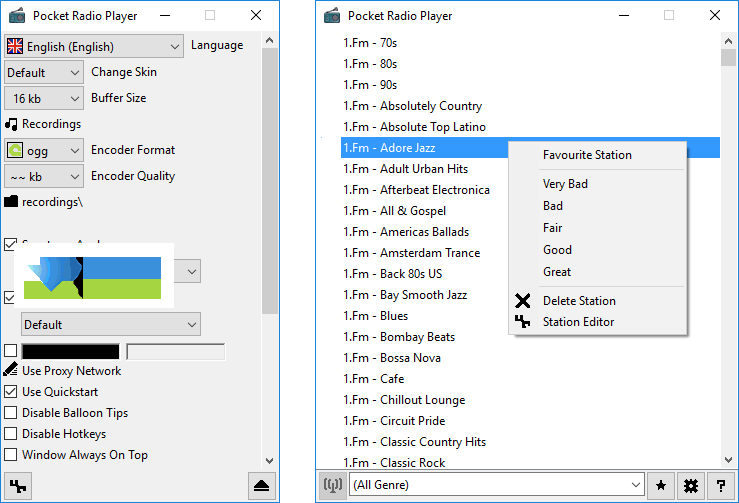This screenshot has width=739, height=503.
Task: Select station 1.Fm - Bombay Beats
Action: (x=399, y=337)
